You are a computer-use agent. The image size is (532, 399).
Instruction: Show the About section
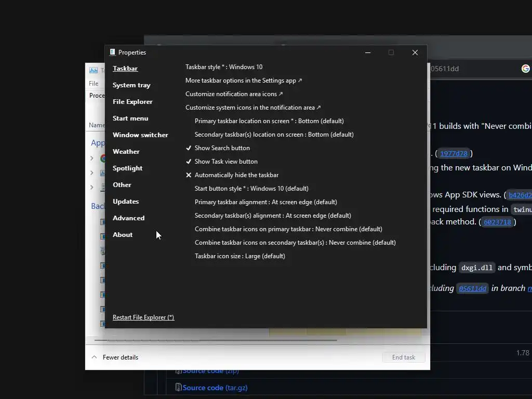(x=123, y=235)
